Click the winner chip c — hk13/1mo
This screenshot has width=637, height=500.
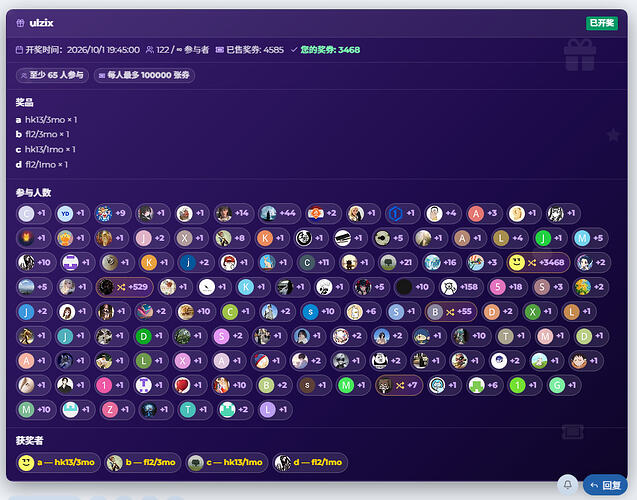[227, 463]
